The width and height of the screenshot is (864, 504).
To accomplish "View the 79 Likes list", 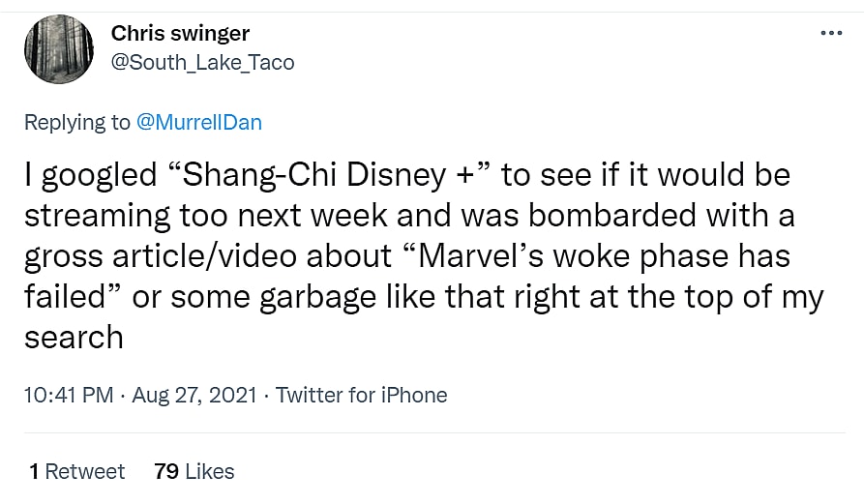I will pyautogui.click(x=194, y=471).
